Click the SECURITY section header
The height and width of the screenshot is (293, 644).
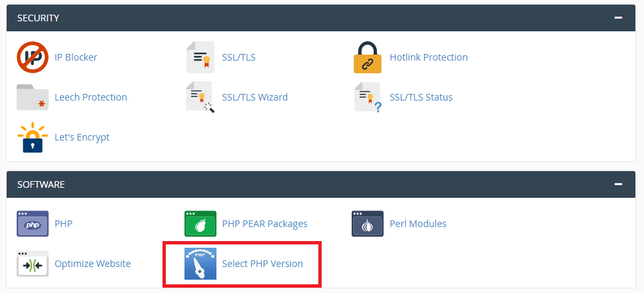coord(38,18)
